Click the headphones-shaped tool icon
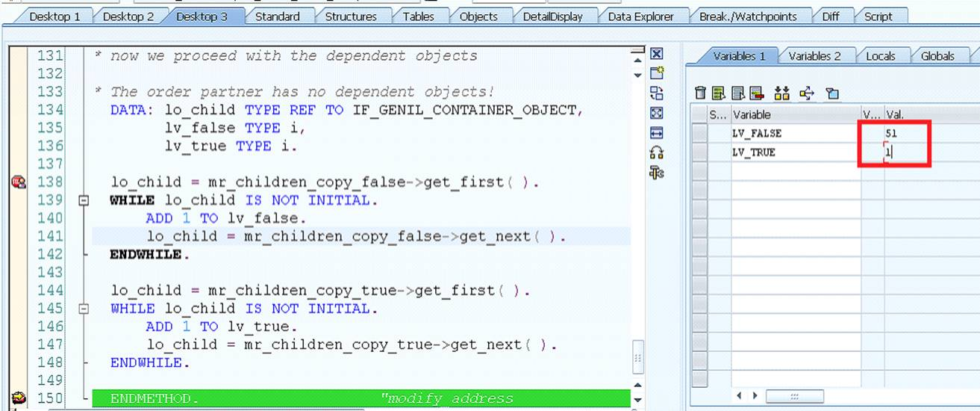This screenshot has width=980, height=411. pos(656,153)
